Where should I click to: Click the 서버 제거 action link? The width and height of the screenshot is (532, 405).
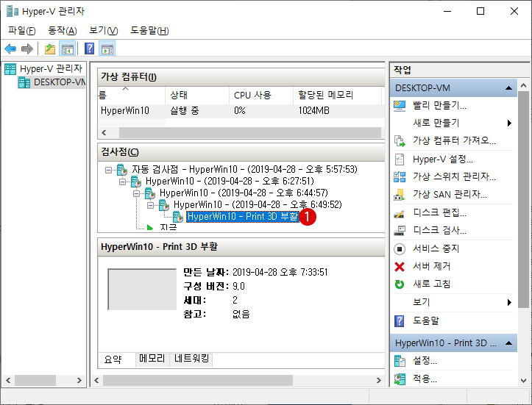pyautogui.click(x=432, y=266)
